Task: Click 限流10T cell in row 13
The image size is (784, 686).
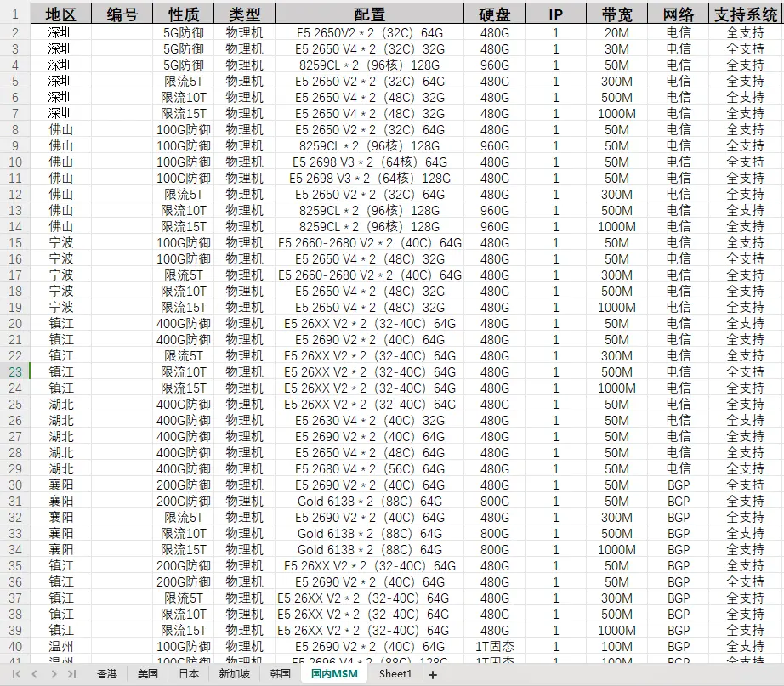Action: tap(184, 211)
